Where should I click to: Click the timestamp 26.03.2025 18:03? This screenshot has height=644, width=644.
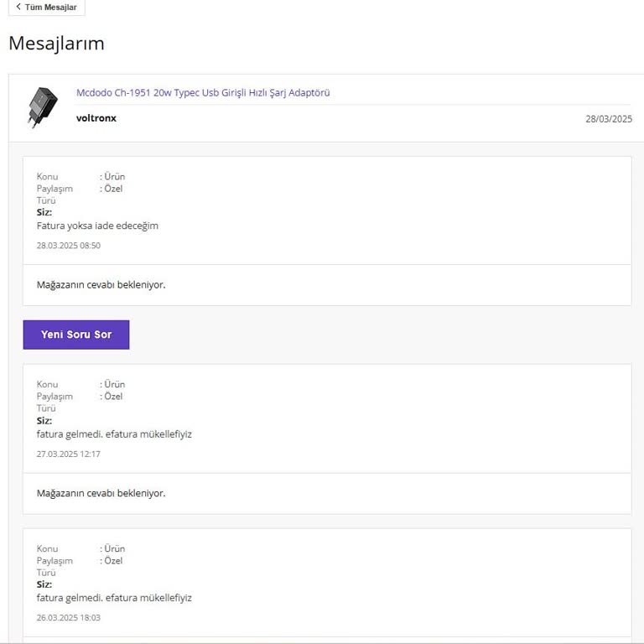(69, 617)
